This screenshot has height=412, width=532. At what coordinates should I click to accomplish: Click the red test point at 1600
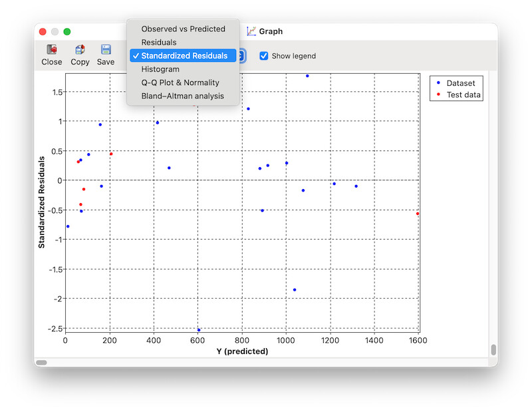[x=418, y=214]
